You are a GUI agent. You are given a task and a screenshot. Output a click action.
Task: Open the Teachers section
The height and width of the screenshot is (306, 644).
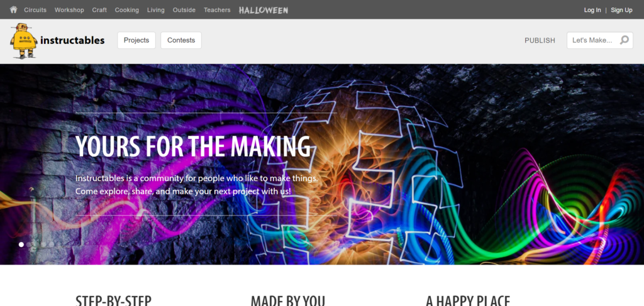[x=217, y=10]
